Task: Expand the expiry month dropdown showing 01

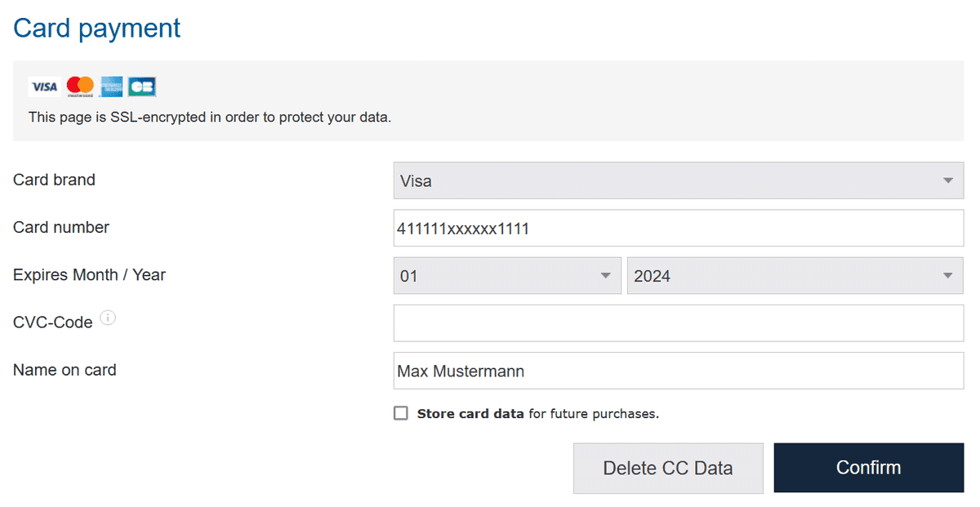Action: [506, 276]
